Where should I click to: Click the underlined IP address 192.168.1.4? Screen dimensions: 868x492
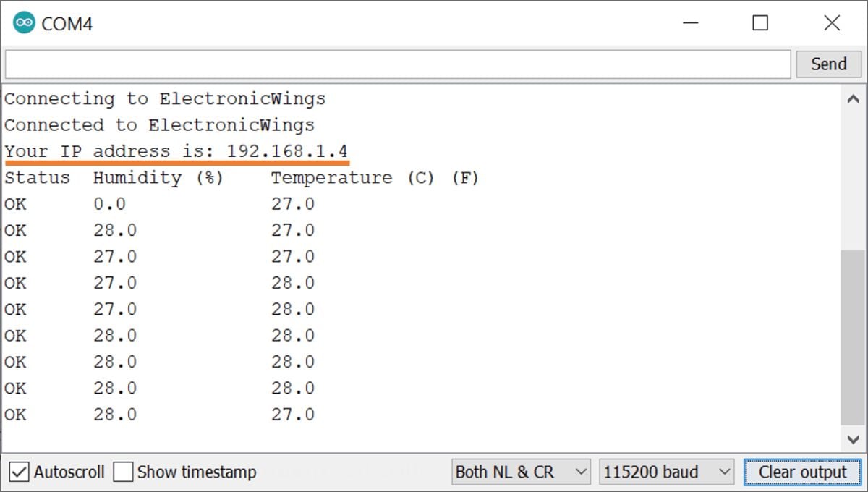287,152
